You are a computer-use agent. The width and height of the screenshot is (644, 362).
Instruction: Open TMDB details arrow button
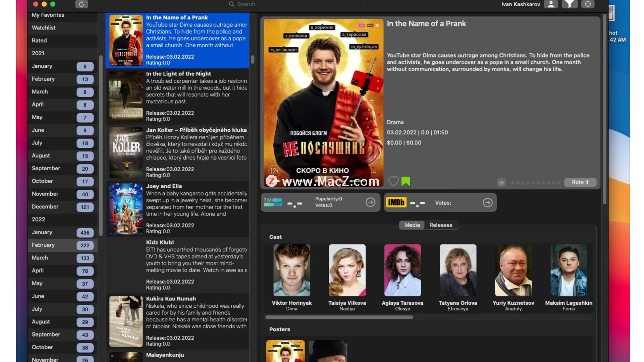coord(370,202)
